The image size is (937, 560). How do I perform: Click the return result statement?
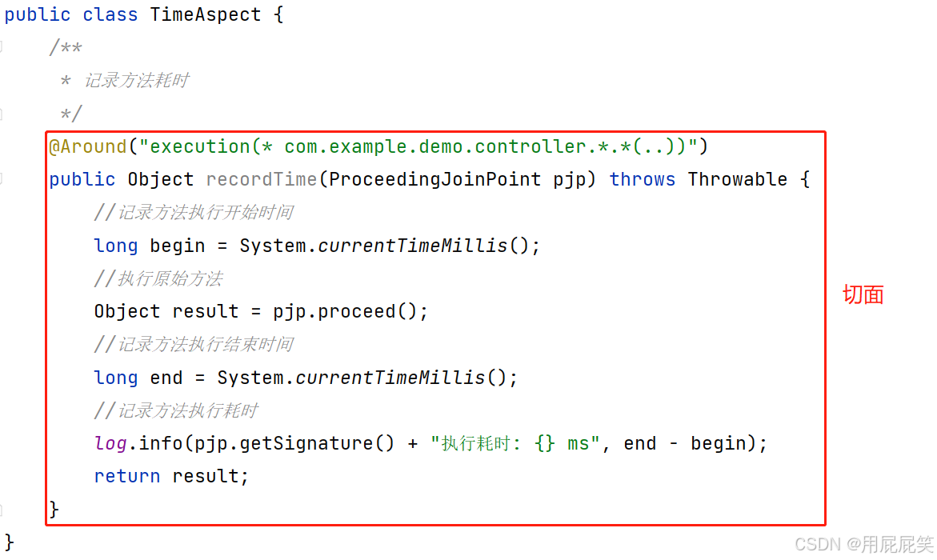[x=171, y=476]
